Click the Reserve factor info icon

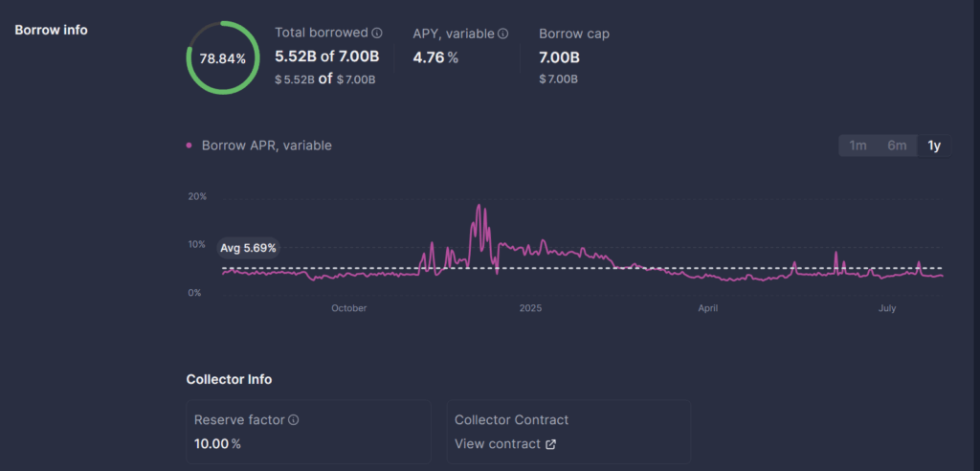[294, 420]
